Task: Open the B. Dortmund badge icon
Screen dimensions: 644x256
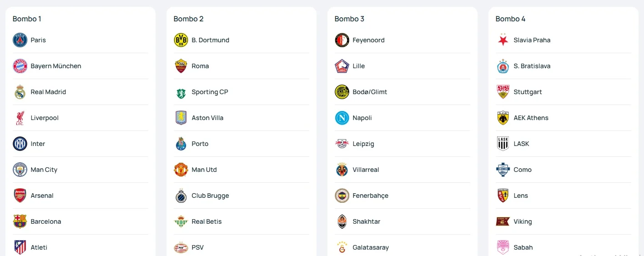Action: tap(181, 40)
